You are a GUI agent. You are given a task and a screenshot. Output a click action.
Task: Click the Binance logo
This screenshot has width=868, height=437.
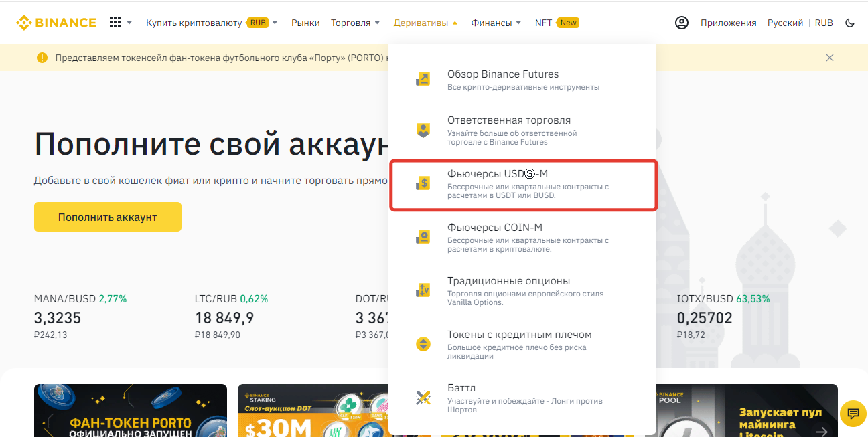click(x=56, y=23)
